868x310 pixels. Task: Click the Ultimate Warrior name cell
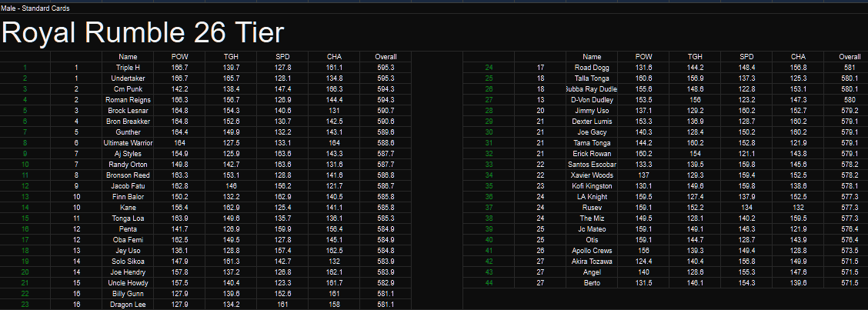click(x=128, y=143)
